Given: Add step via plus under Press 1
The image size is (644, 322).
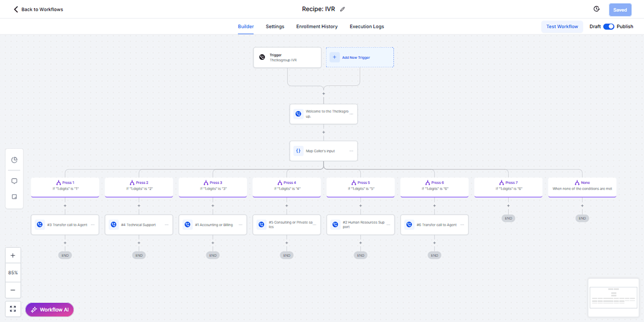Looking at the screenshot, I should coord(65,206).
